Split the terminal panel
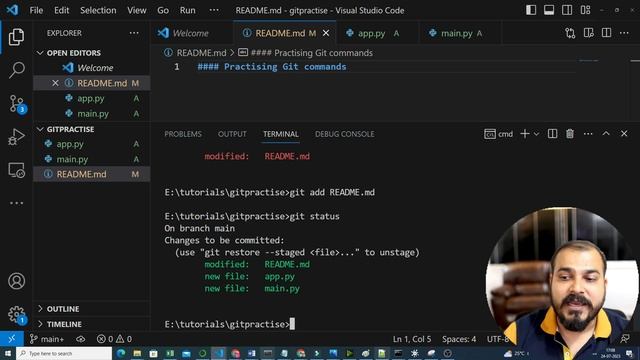Viewport: 640px width, 360px height. tap(552, 134)
